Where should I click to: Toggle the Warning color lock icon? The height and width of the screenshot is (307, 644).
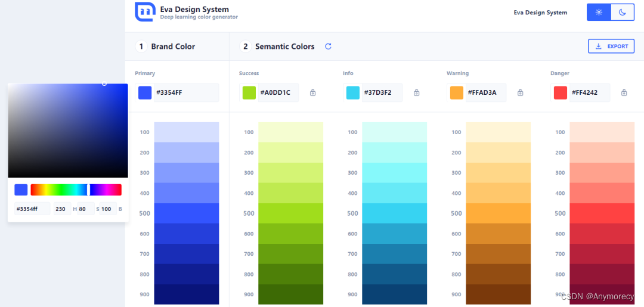tap(521, 92)
